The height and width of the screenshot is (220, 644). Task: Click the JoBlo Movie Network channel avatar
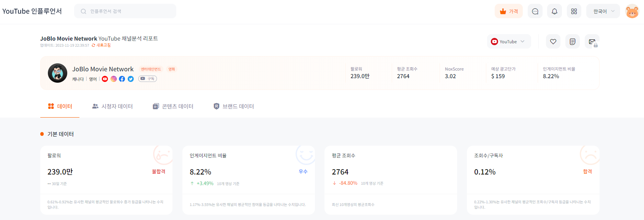tap(57, 73)
